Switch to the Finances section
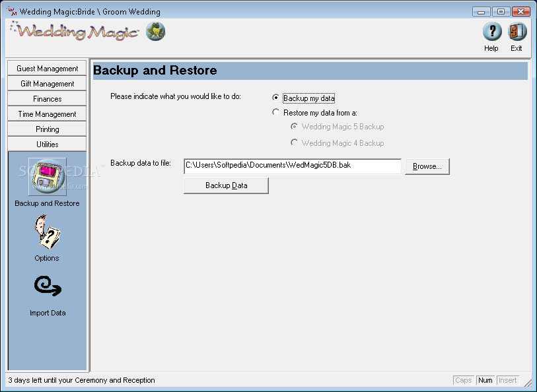Screen dimensions: 537x392 click(x=48, y=99)
